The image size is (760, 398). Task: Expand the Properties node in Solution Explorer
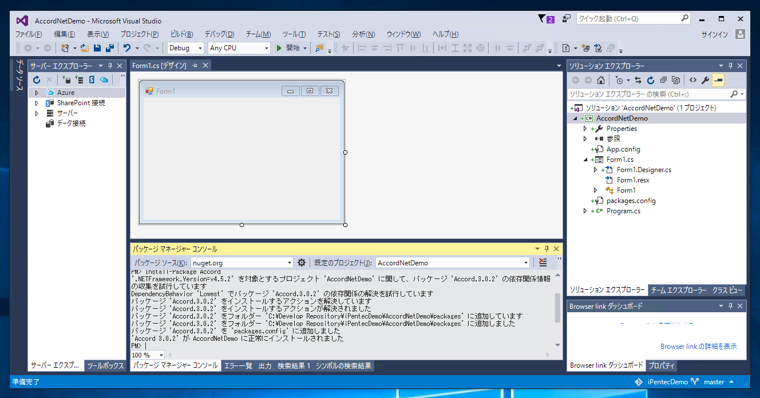pyautogui.click(x=585, y=128)
